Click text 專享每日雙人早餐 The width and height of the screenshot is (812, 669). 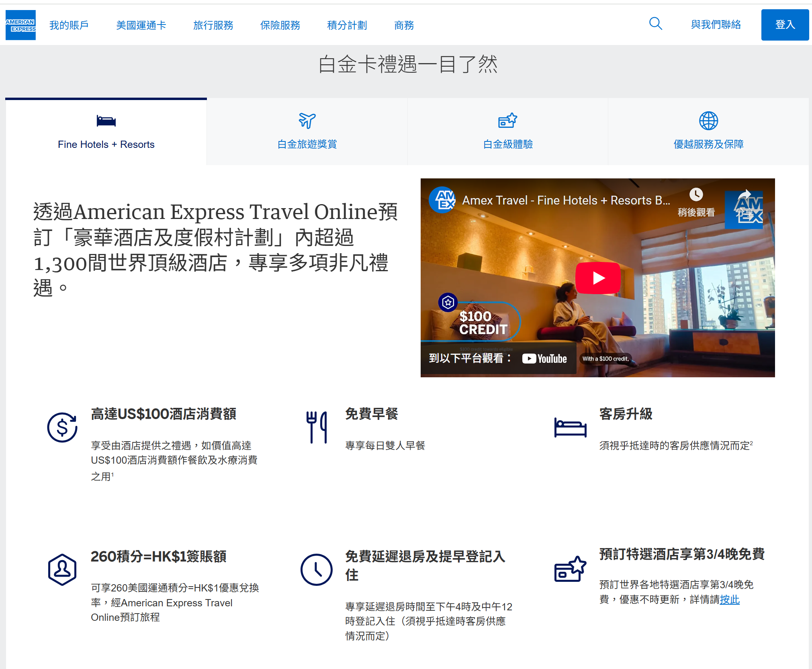[385, 445]
